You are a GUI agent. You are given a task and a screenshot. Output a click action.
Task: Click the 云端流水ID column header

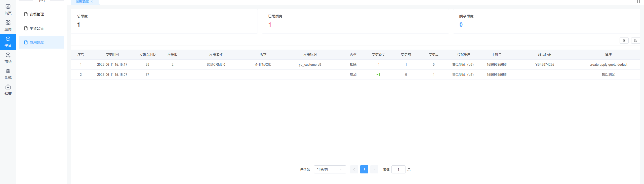(x=147, y=54)
